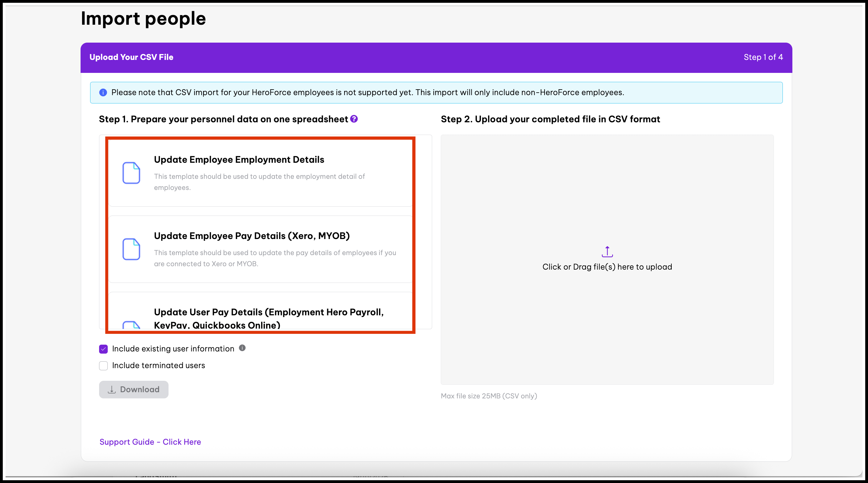Click the file icon for Update Employee Employment Details
Screen dimensions: 868x483
[x=131, y=173]
